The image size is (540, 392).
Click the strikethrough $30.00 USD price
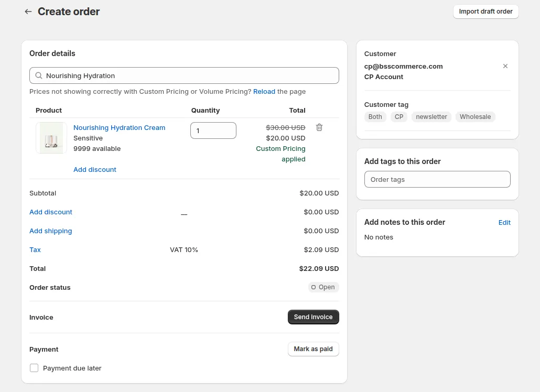pyautogui.click(x=286, y=128)
